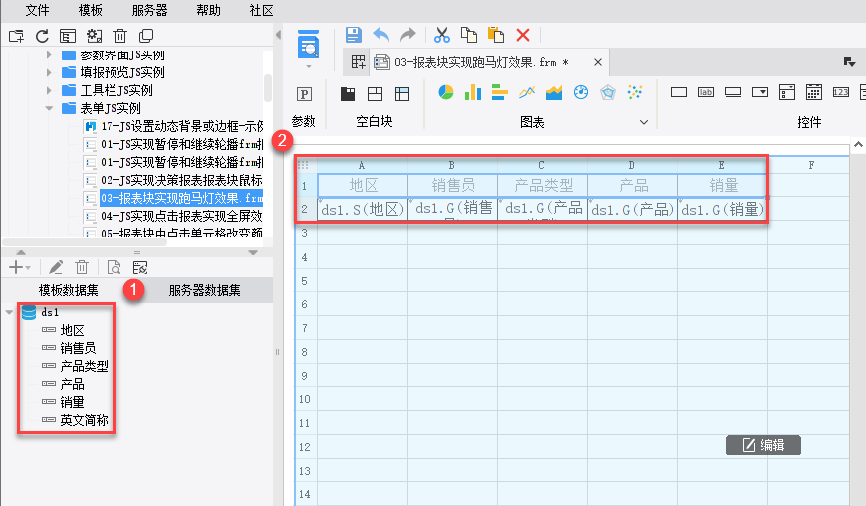Insert a scatter chart
Viewport: 866px width, 506px height.
635,92
